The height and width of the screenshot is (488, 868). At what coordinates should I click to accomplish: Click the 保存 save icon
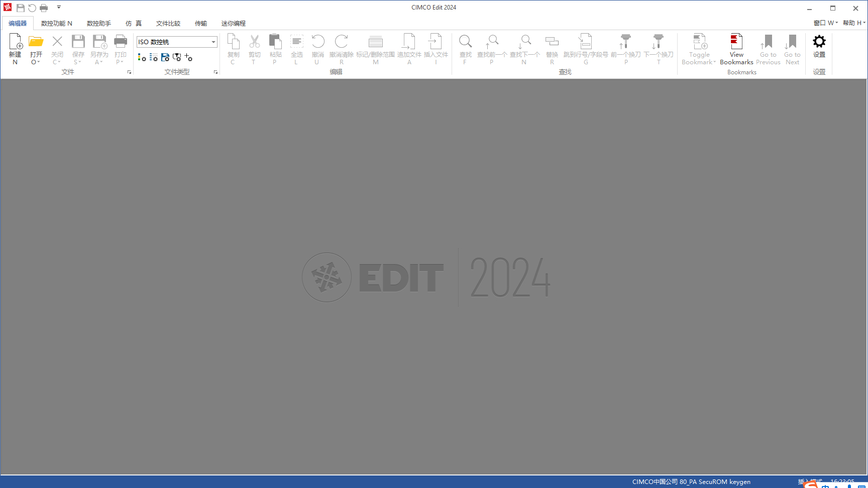point(78,42)
